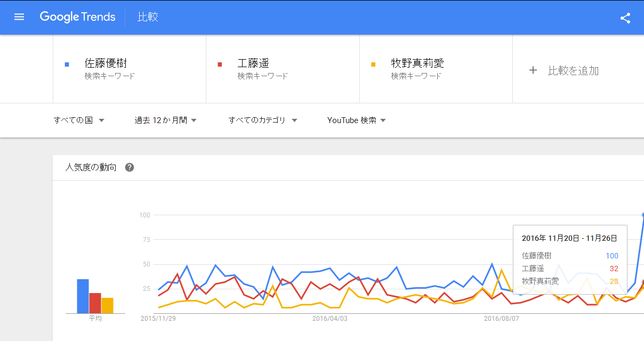Click the Google Trends logo

pos(77,17)
